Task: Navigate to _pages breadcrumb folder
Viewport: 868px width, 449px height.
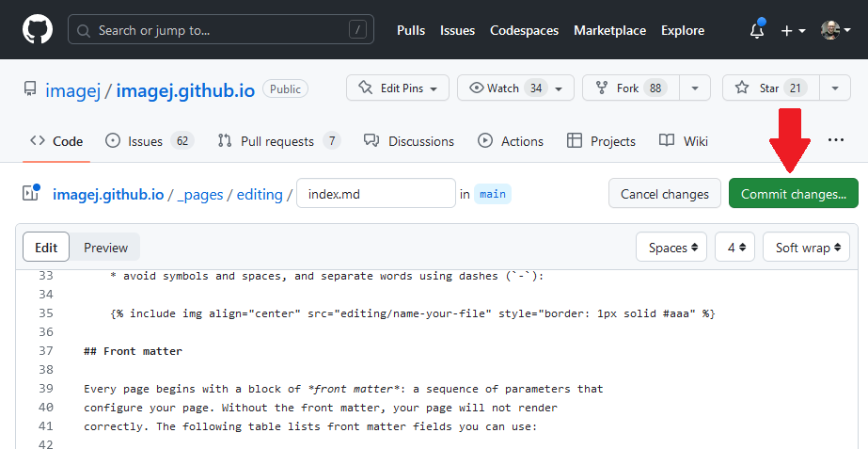Action: point(200,195)
